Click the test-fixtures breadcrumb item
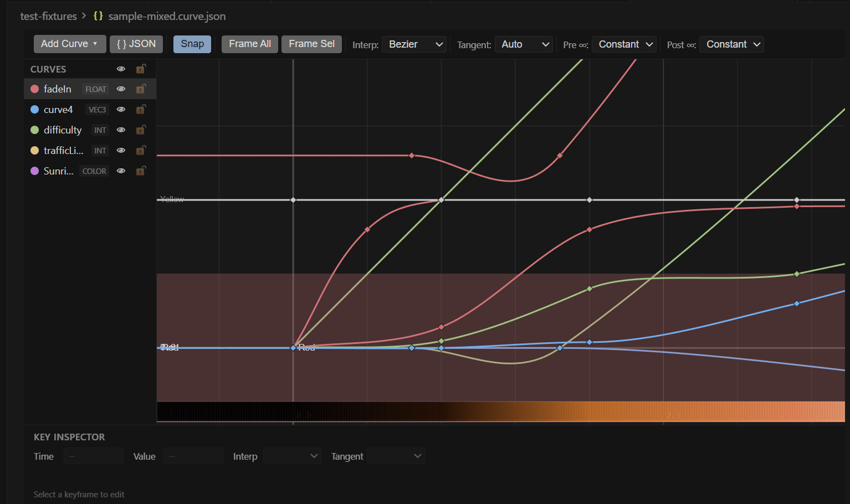The height and width of the screenshot is (504, 850). tap(48, 16)
